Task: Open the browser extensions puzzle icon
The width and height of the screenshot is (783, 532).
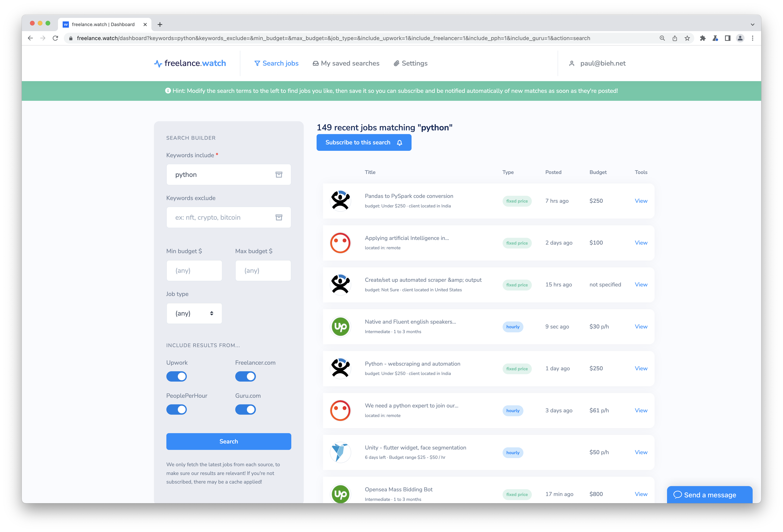Action: pos(702,38)
